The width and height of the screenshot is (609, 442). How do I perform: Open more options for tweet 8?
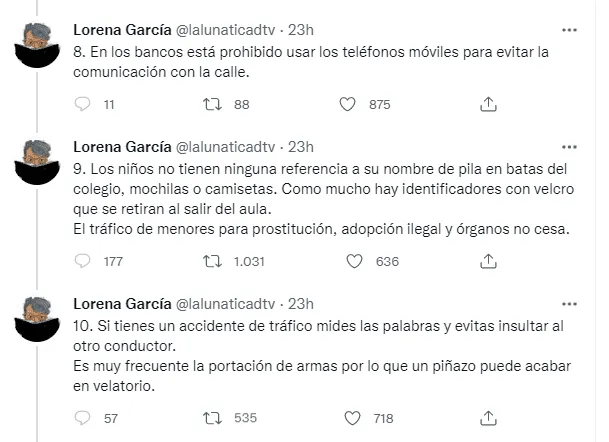point(568,29)
